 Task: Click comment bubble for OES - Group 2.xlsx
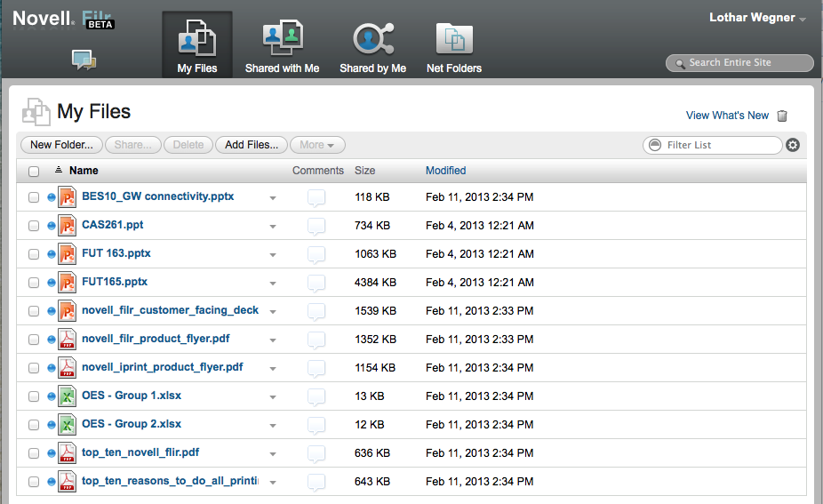pos(316,426)
